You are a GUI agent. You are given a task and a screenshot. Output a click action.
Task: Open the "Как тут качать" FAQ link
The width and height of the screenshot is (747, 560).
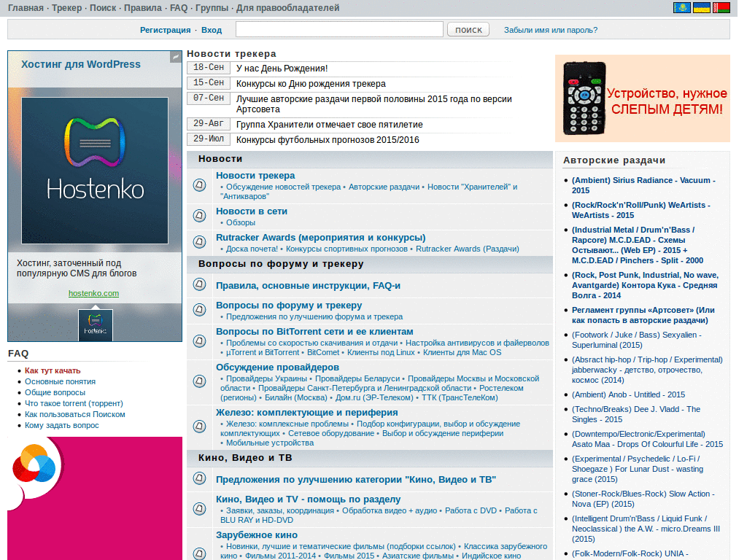tap(53, 370)
